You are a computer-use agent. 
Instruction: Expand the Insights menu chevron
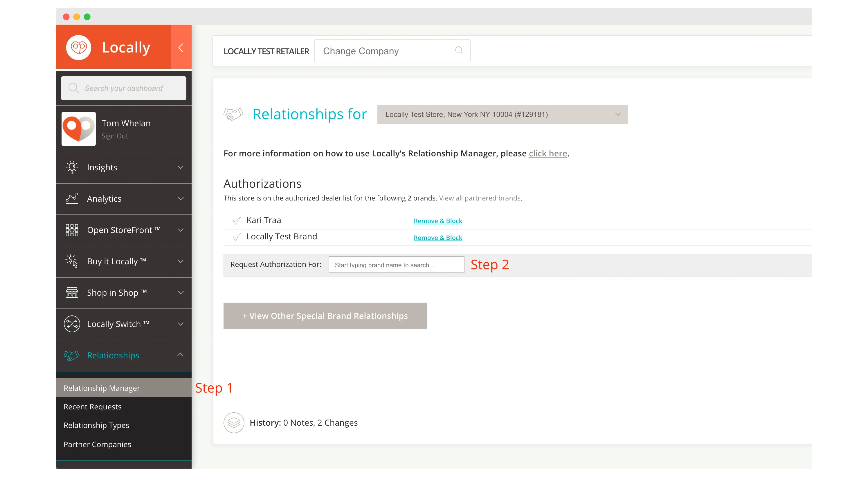[181, 167]
